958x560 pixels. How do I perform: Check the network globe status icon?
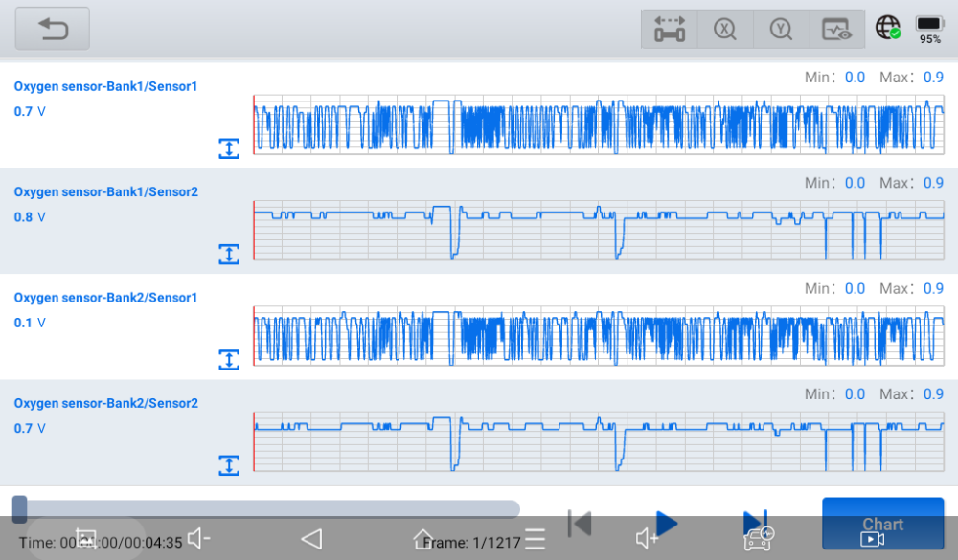887,28
